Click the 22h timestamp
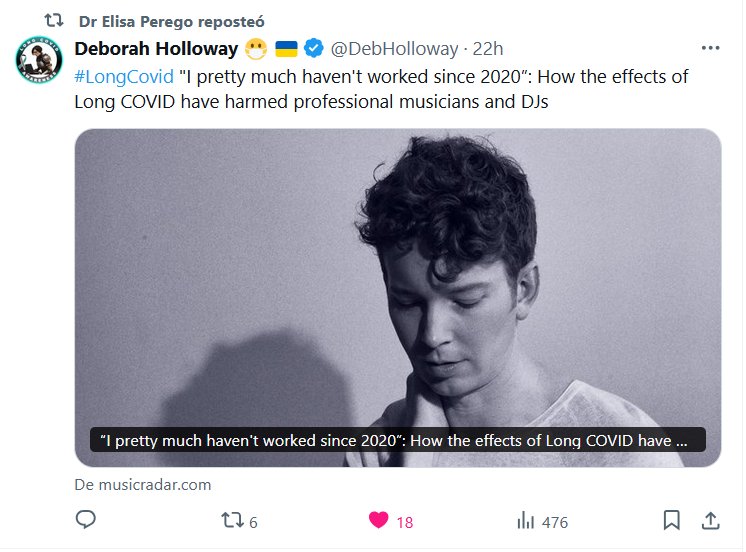Screen dimensions: 746x552 [488, 48]
